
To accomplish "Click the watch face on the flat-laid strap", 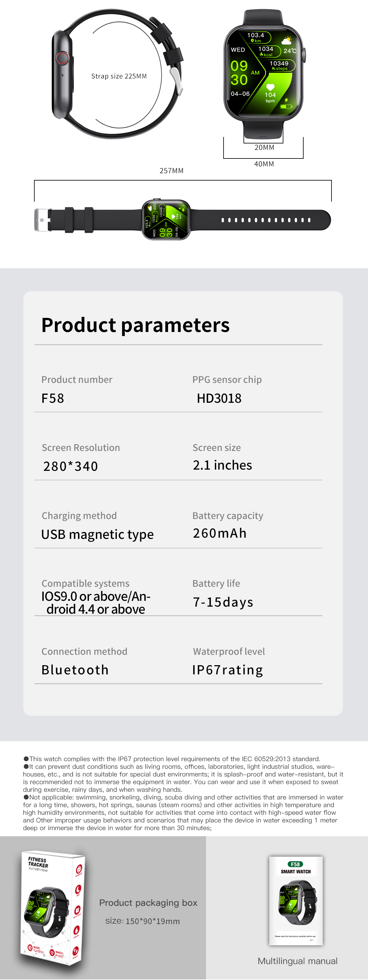I will click(x=166, y=220).
